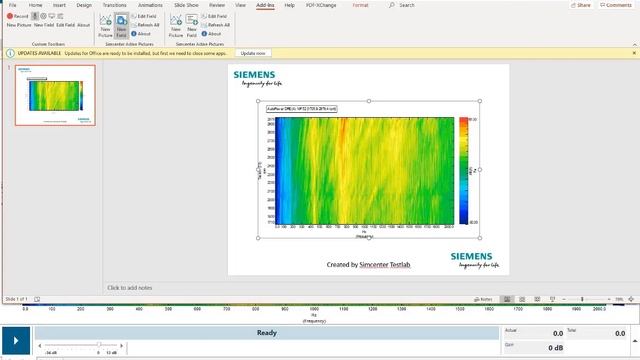Switch to Reading view in the status bar
The height and width of the screenshot is (360, 640).
point(537,299)
